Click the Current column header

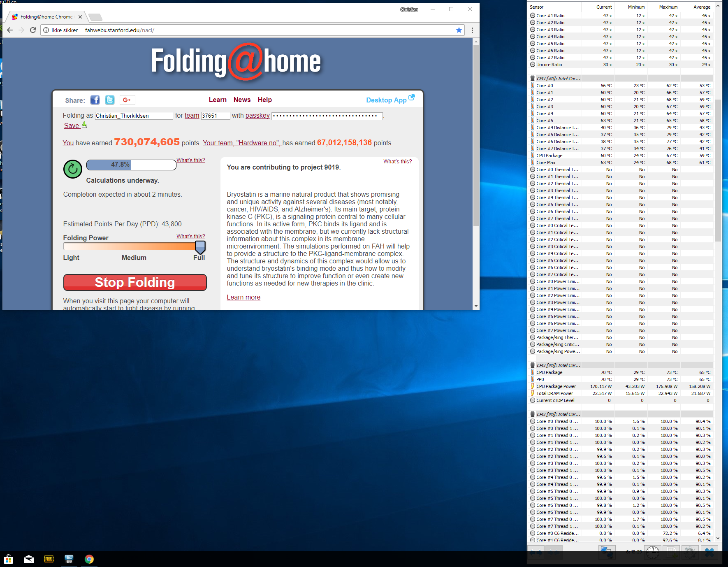[598, 7]
